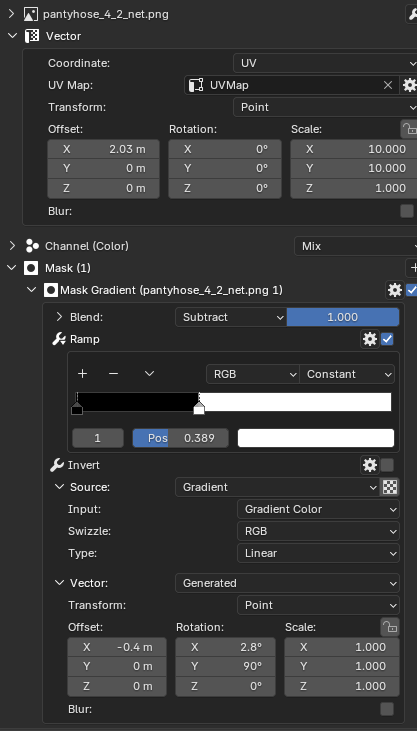Add a new mask with plus button

pyautogui.click(x=412, y=268)
